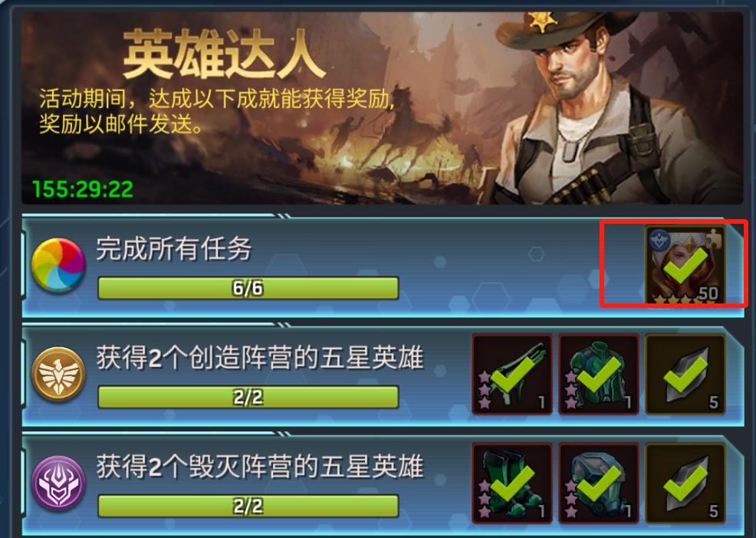
Task: Click the Creation faction 2/2 progress bar
Action: (x=248, y=397)
